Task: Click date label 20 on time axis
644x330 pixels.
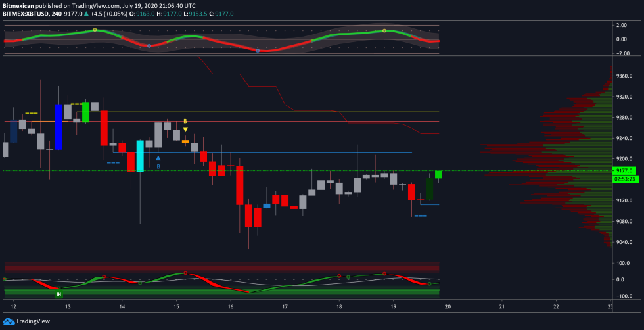Action: click(448, 307)
